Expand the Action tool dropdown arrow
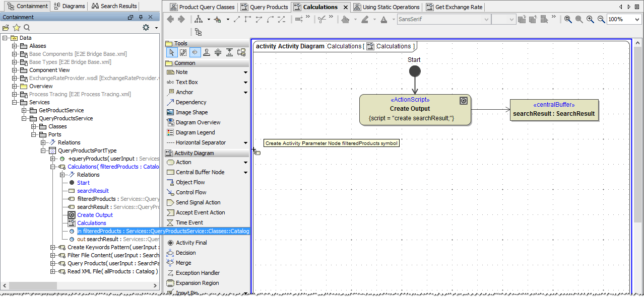 [x=245, y=162]
